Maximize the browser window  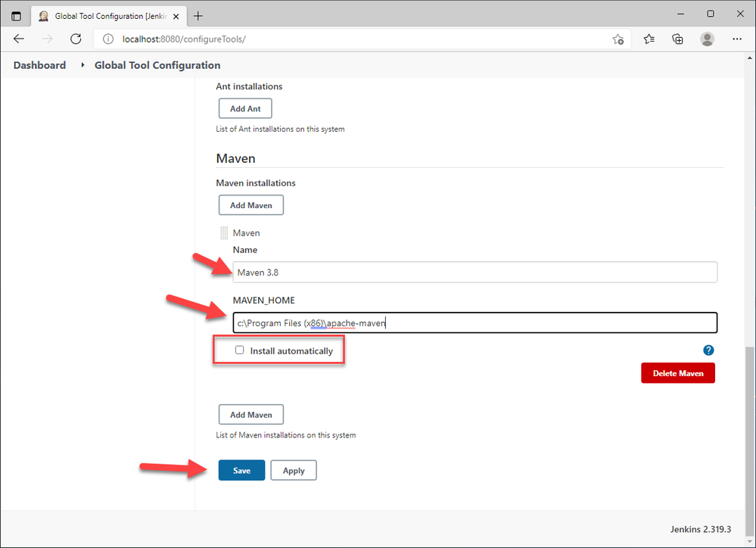pos(710,14)
